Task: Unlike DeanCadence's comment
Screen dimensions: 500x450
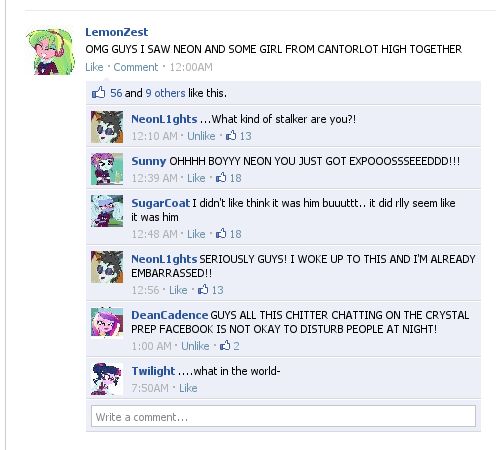Action: [195, 346]
